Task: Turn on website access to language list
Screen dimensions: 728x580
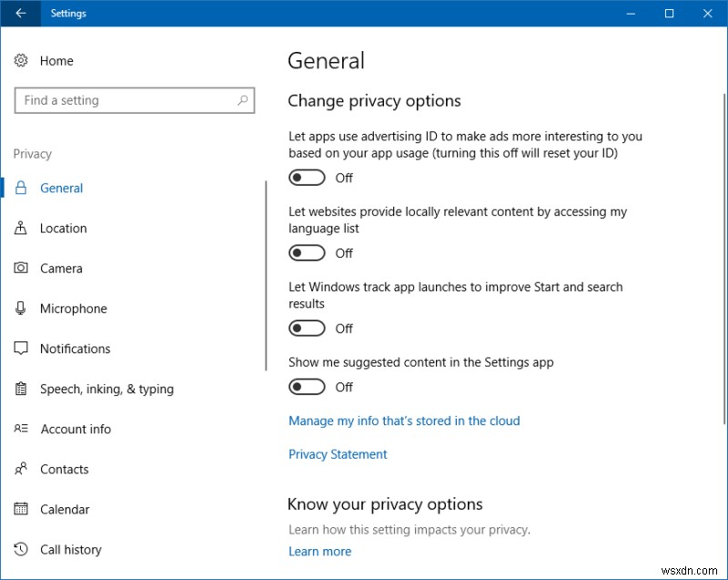Action: 306,252
